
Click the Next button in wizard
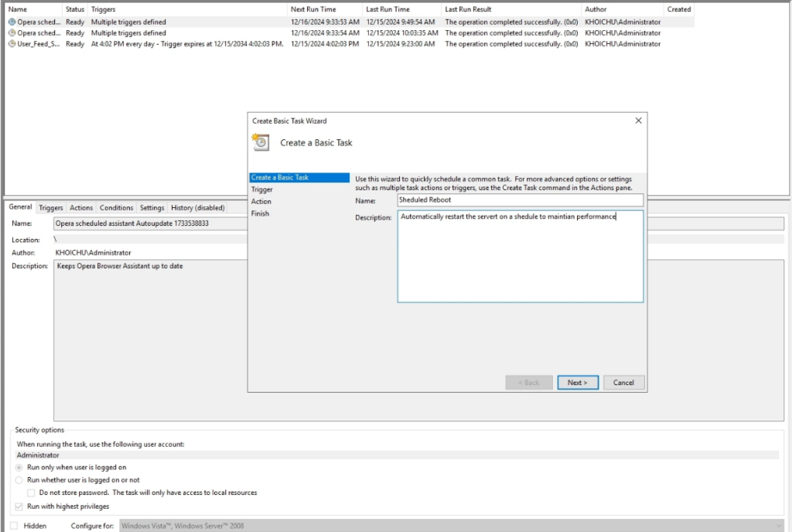click(x=577, y=383)
